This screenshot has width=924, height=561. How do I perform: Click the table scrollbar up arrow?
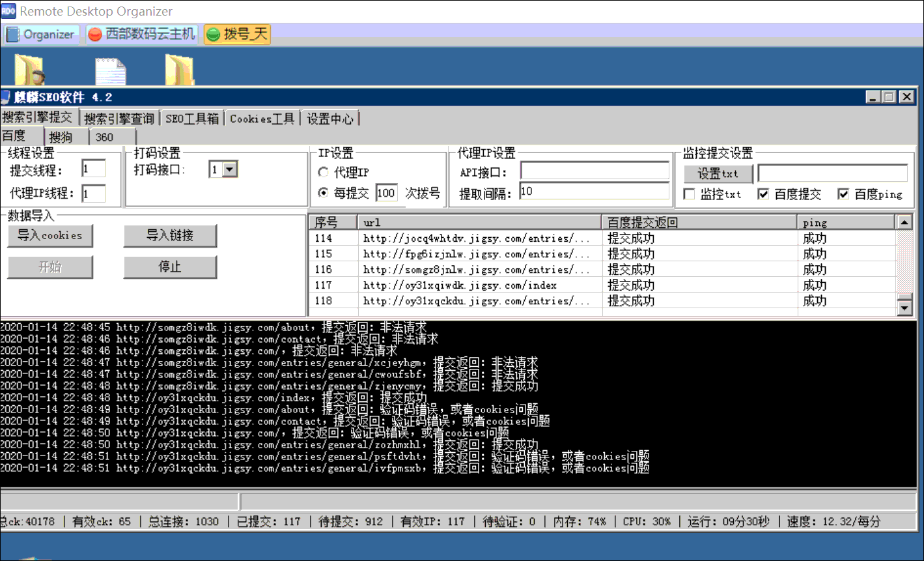coord(904,222)
